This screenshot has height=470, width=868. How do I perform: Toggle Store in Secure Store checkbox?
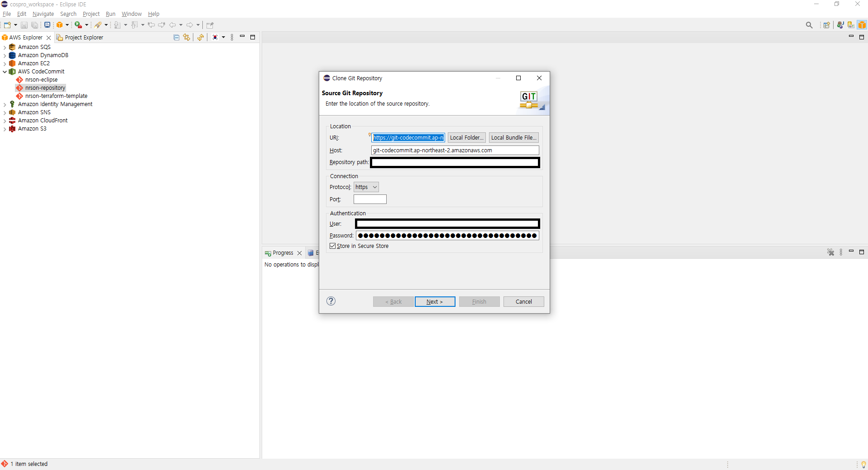(333, 246)
